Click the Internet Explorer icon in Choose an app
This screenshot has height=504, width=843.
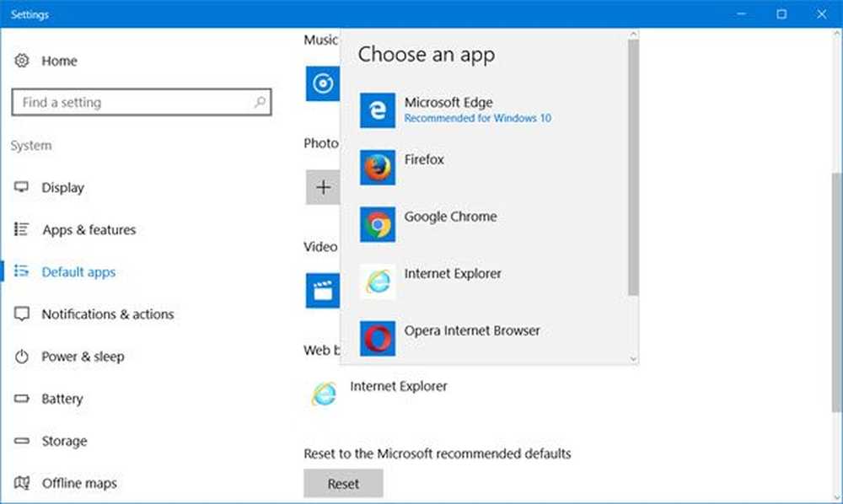point(378,281)
